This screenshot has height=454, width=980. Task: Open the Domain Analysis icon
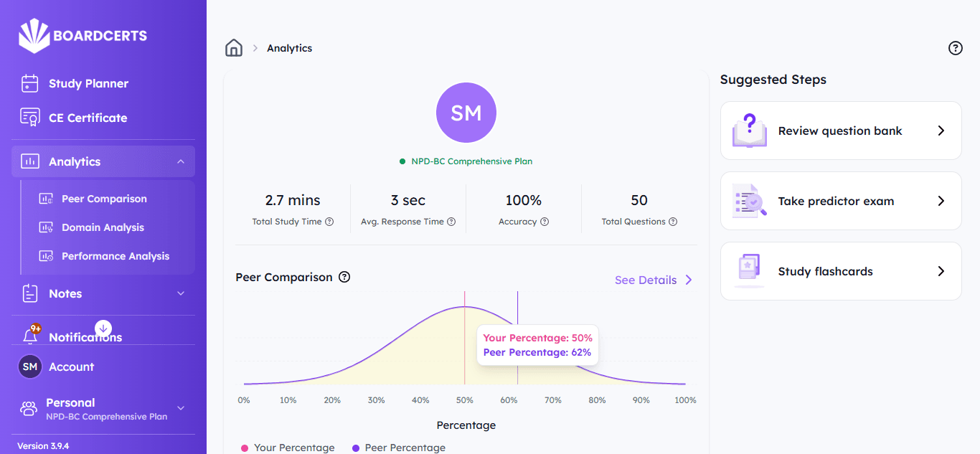45,227
